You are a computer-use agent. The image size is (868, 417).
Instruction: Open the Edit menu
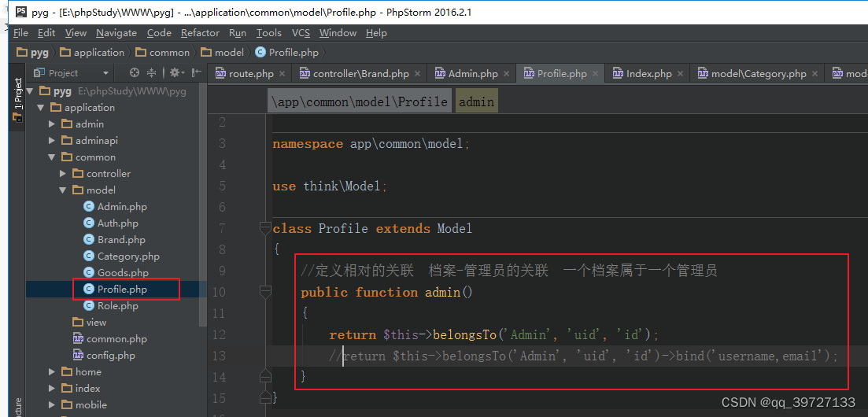tap(46, 33)
